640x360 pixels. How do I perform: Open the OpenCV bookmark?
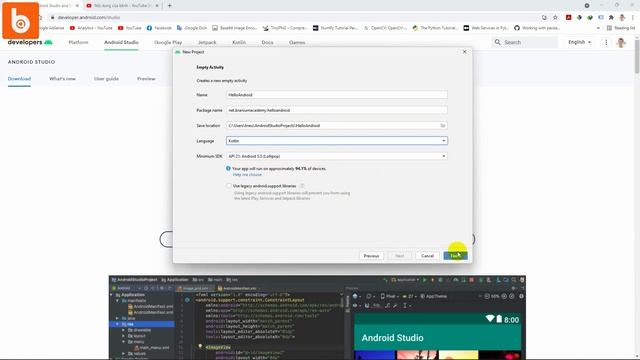pos(385,28)
